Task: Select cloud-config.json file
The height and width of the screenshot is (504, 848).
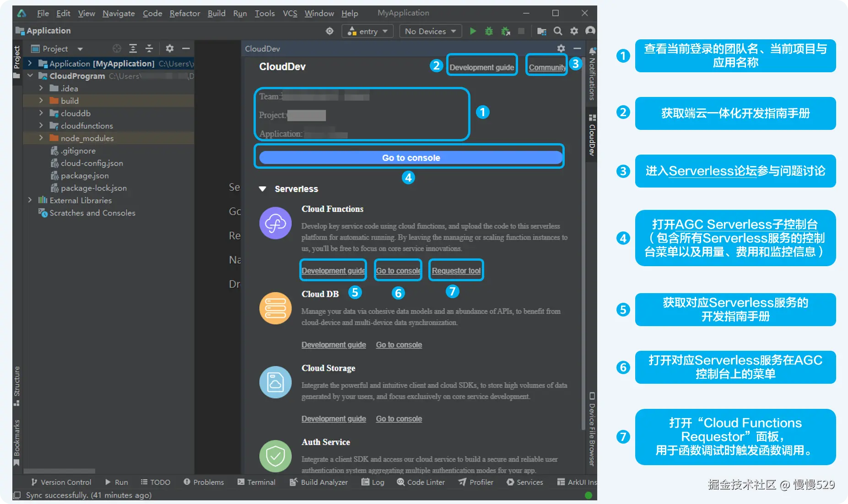Action: [92, 163]
